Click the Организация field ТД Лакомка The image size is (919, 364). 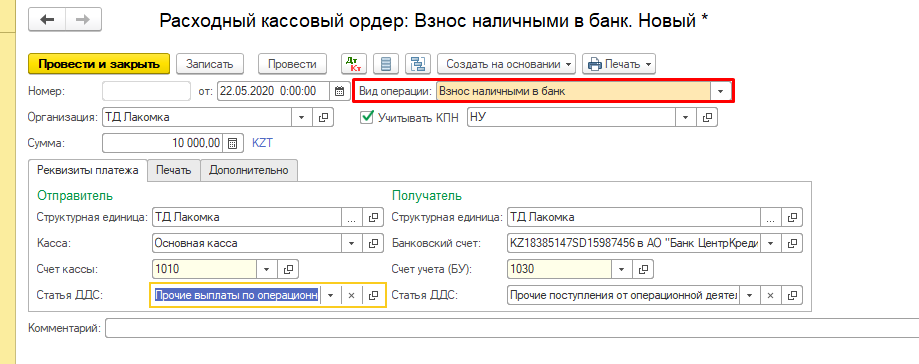pyautogui.click(x=197, y=117)
